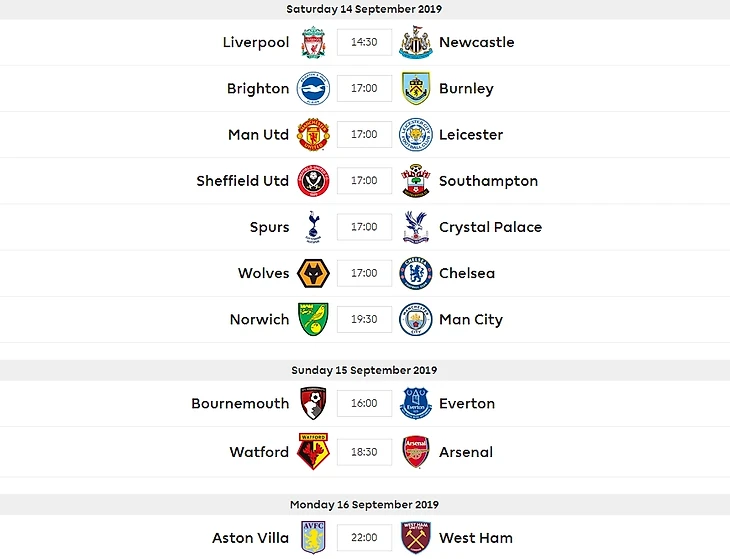Screen dimensions: 730x559
Task: Click the Liverpool club crest
Action: (313, 43)
